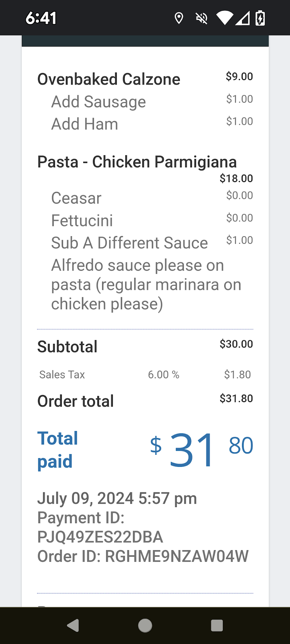Select the Order ID RGHME9NZAW04W text

tap(177, 556)
